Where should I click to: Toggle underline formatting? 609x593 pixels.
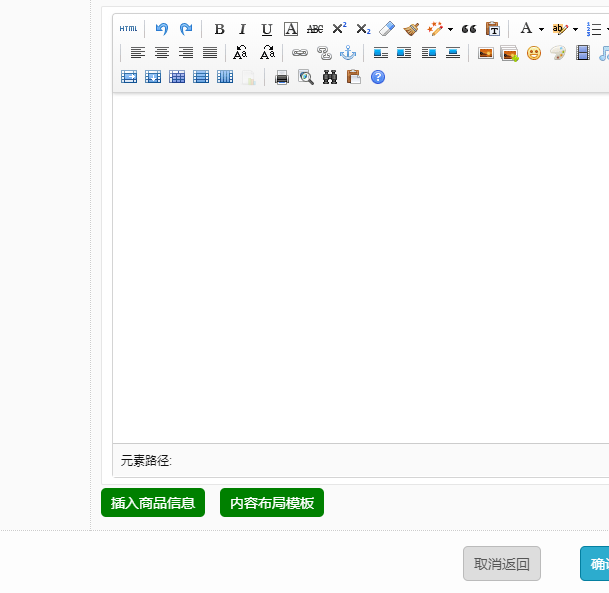point(266,29)
